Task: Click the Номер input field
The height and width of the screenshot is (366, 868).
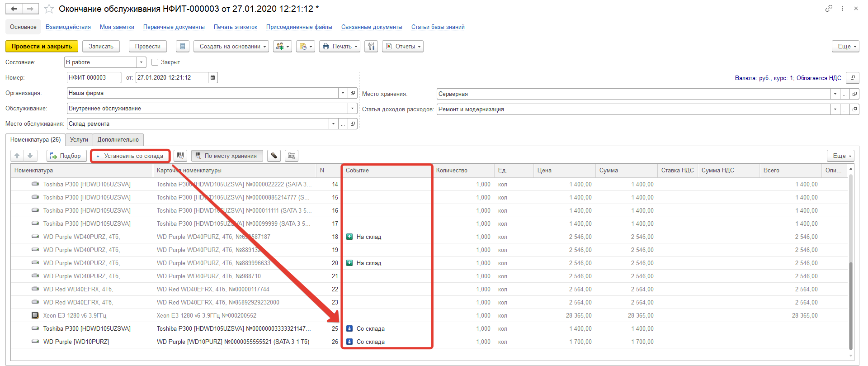Action: [94, 78]
